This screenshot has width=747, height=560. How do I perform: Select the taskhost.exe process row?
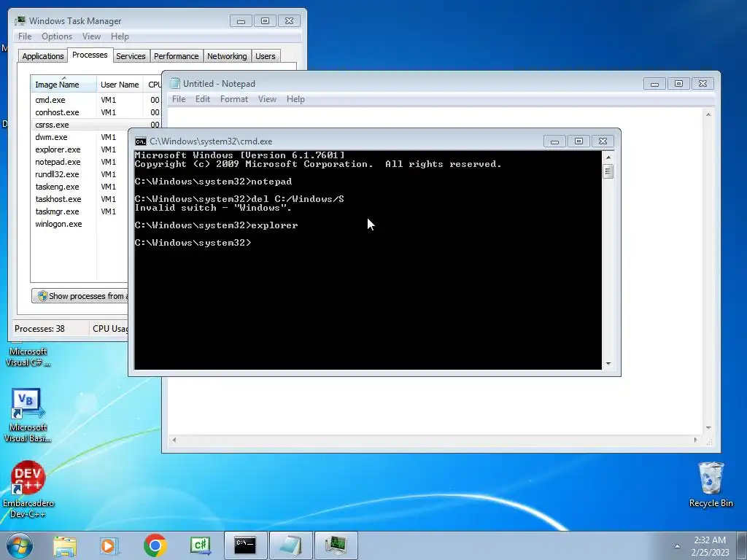point(80,199)
